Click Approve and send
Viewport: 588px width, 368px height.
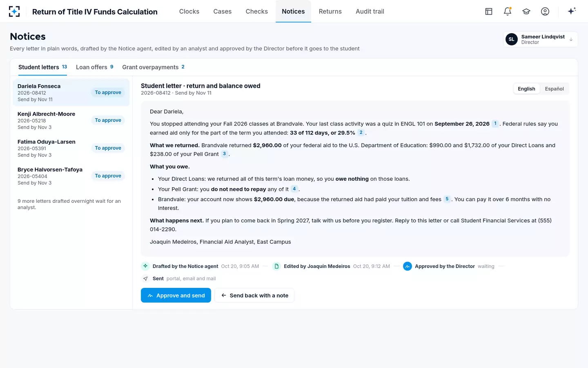176,295
